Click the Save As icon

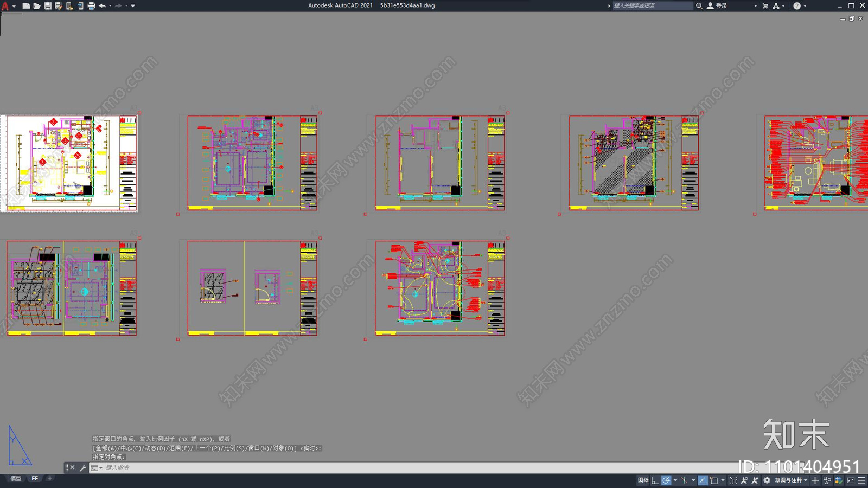click(59, 6)
